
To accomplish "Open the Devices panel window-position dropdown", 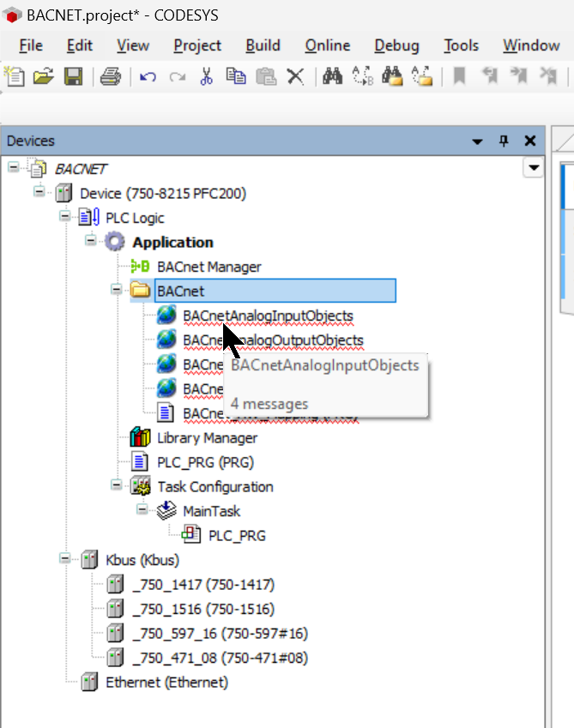I will click(477, 141).
